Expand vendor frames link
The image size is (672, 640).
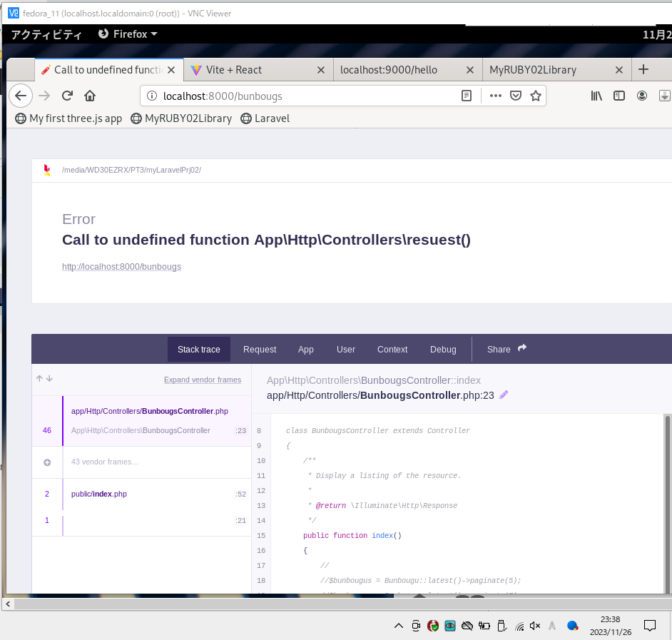(x=203, y=380)
